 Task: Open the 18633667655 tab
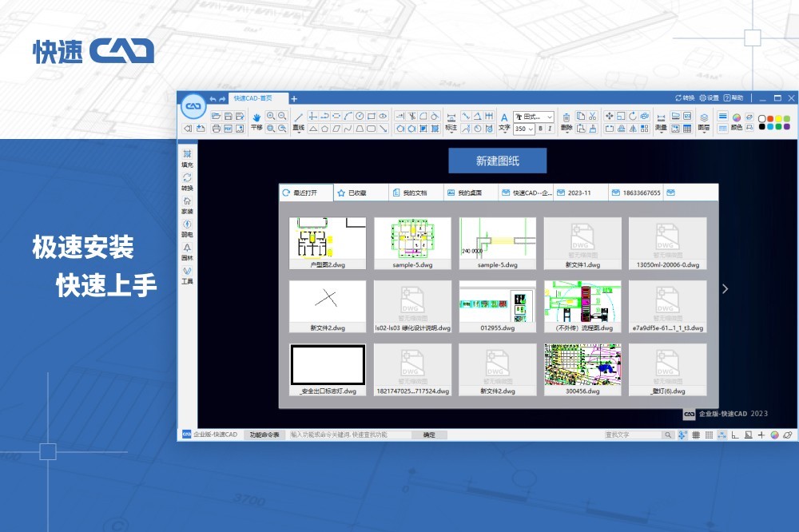coord(635,193)
